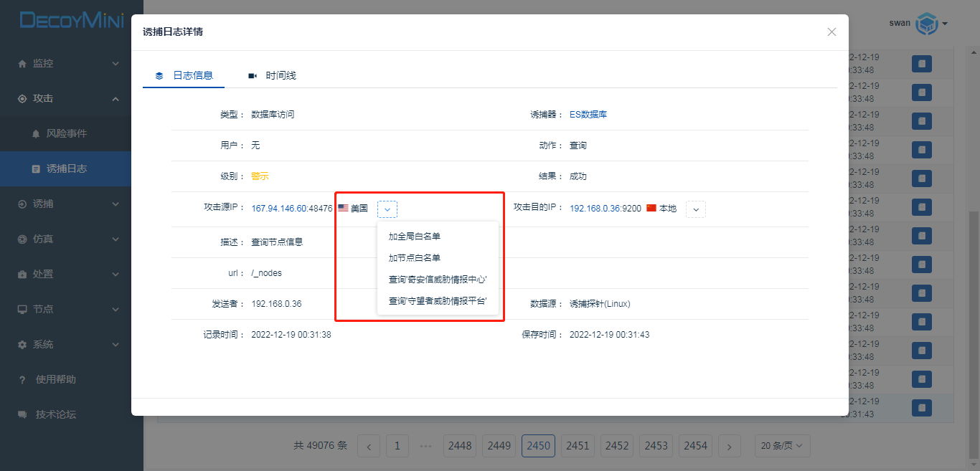
Task: Toggle dropdown next to 美国 flag
Action: tap(387, 209)
